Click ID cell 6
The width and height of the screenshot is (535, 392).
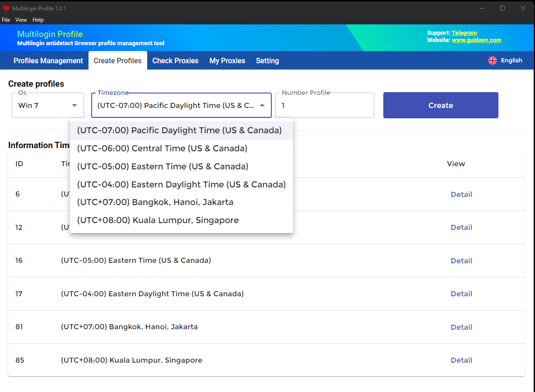coord(18,194)
